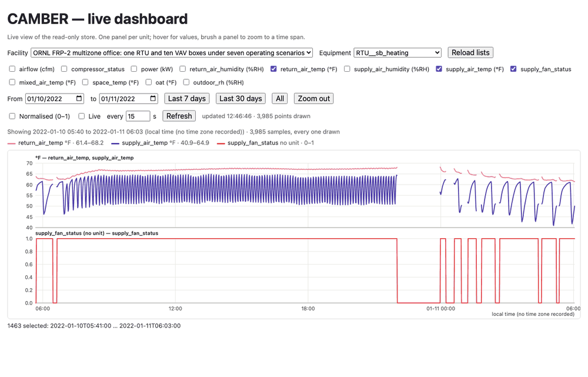Open calendar picker icon in From date field
Viewport: 588px width, 377px height.
[79, 98]
